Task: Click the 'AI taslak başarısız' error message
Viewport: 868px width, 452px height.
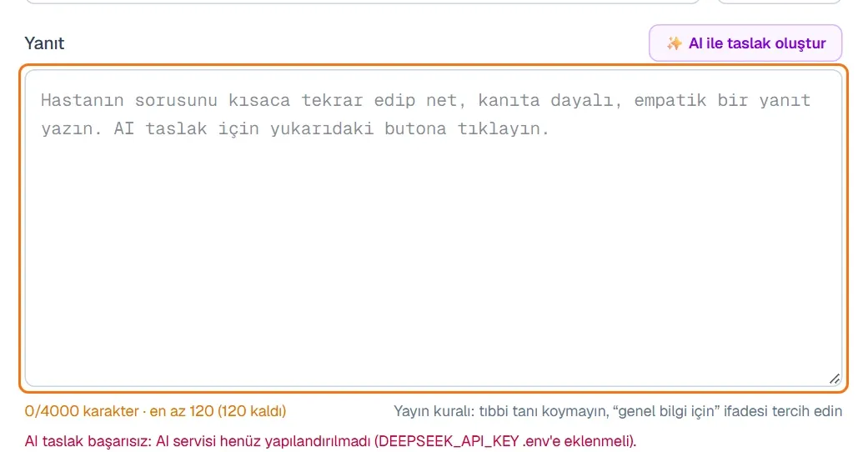Action: [330, 441]
